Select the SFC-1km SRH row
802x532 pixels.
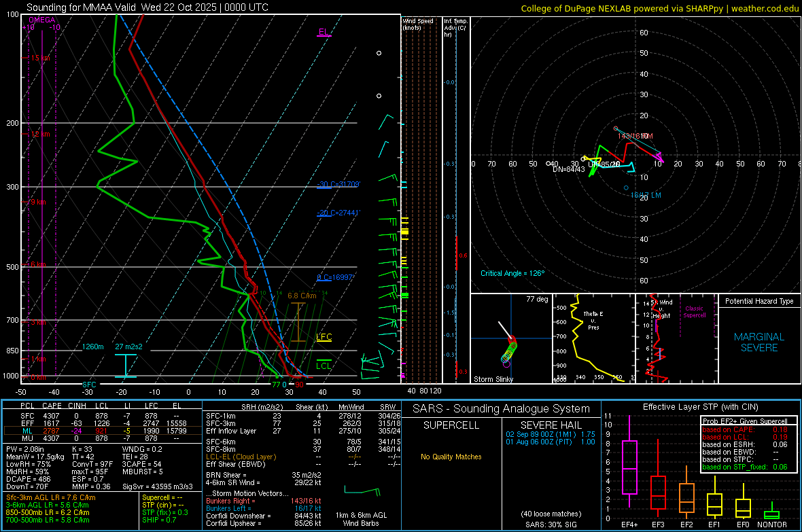tap(303, 416)
